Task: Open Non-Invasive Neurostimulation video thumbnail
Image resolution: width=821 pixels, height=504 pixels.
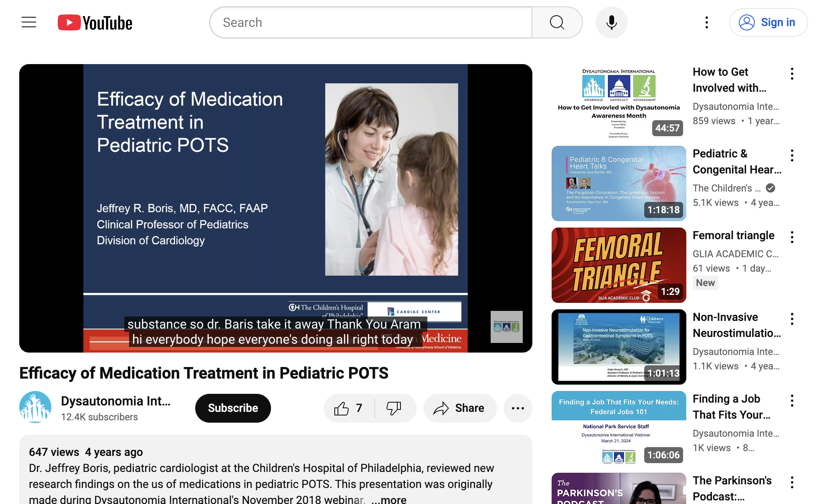Action: pyautogui.click(x=619, y=347)
